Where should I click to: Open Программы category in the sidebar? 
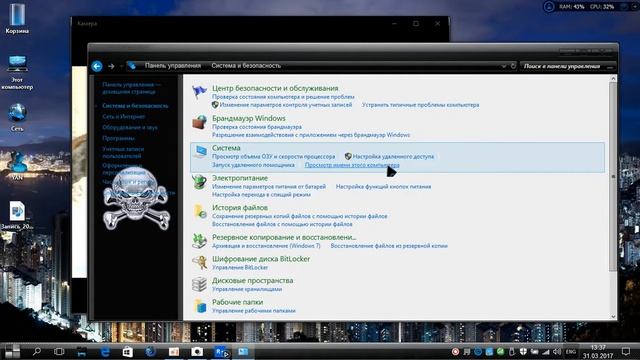pyautogui.click(x=118, y=138)
